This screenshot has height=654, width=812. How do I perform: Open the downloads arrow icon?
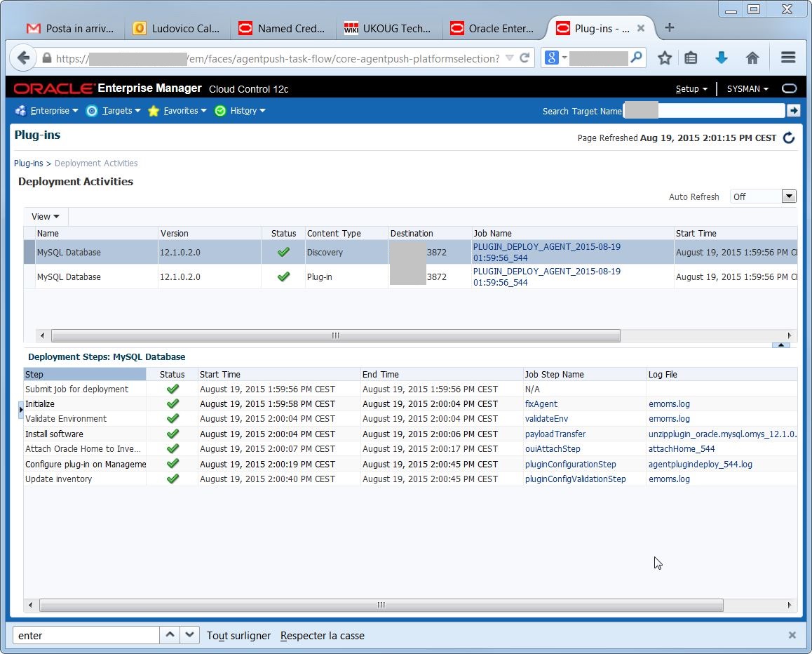(x=722, y=58)
